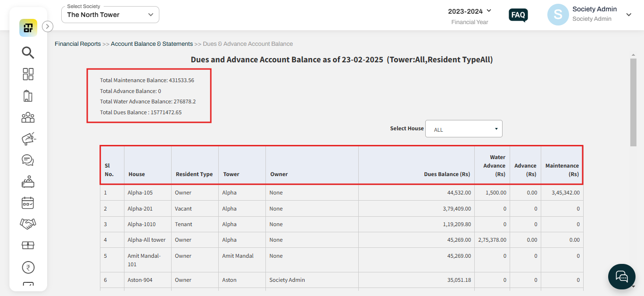Click the society app logo icon
This screenshot has height=296, width=644.
coord(28,28)
